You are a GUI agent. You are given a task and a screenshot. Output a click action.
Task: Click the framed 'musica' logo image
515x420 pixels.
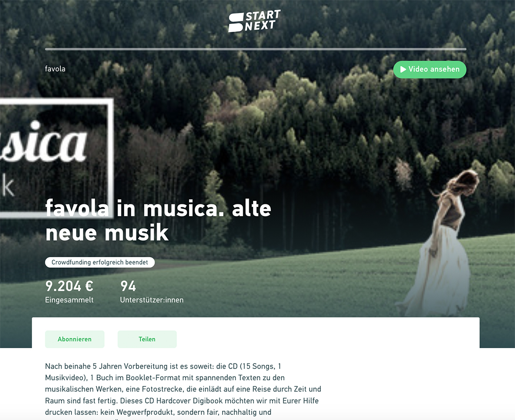click(x=56, y=158)
